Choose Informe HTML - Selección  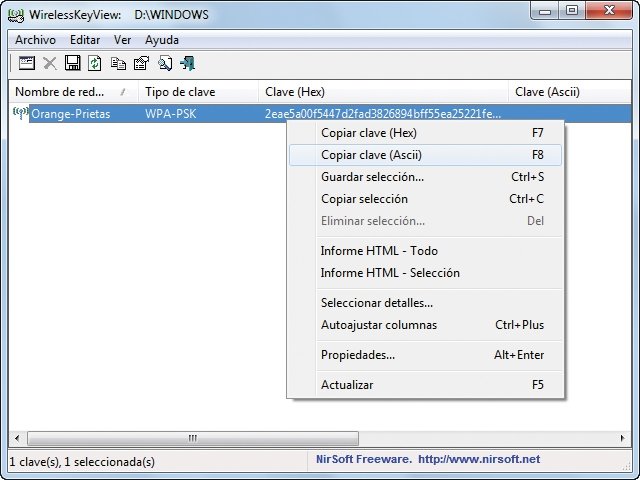click(x=425, y=273)
